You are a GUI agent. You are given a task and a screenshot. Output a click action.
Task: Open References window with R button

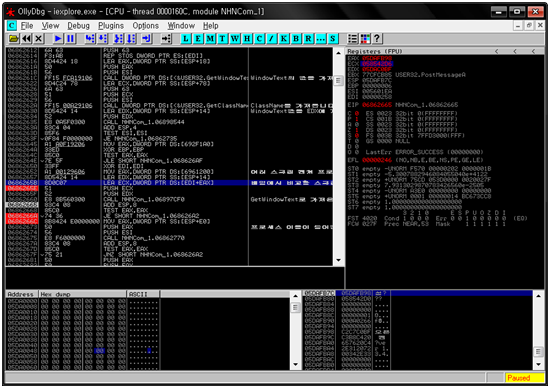tap(308, 39)
